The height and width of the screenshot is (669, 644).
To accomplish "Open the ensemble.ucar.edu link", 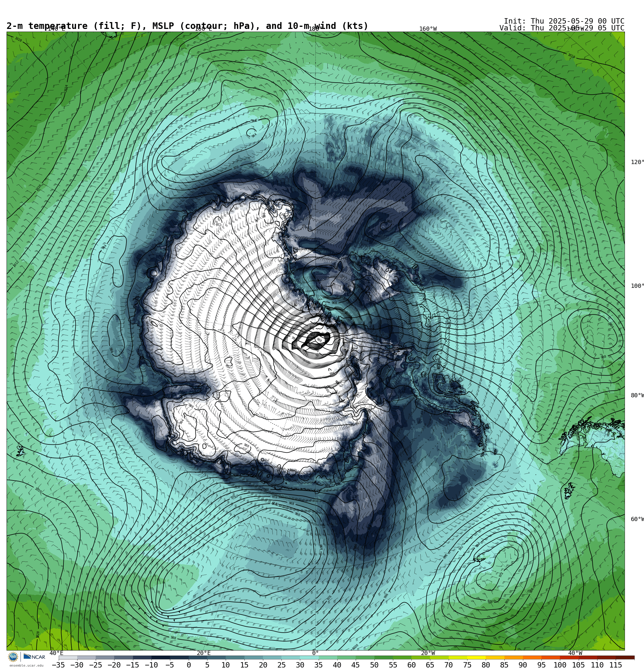I will [26, 665].
